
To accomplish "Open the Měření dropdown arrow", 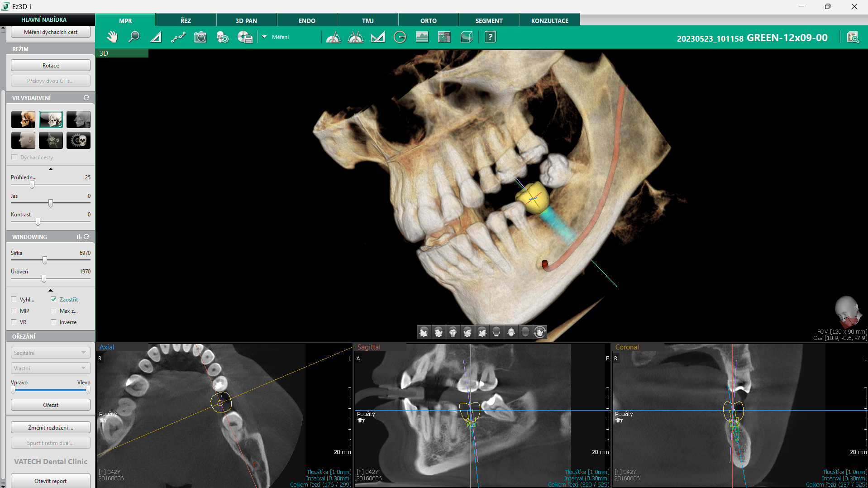I will tap(264, 37).
